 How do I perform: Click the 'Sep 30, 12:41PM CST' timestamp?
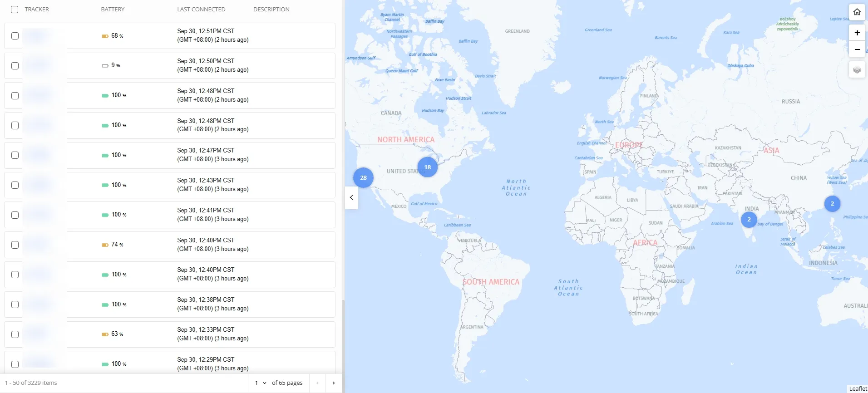(206, 211)
